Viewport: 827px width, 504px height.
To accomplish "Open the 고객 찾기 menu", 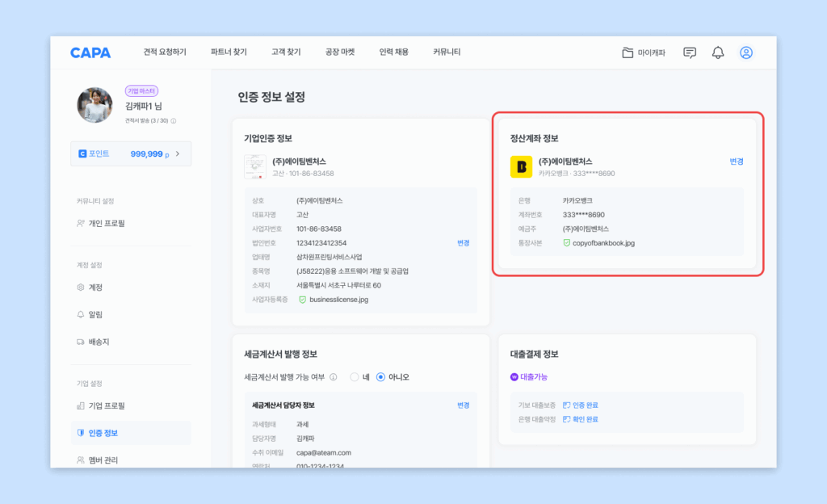I will (286, 52).
